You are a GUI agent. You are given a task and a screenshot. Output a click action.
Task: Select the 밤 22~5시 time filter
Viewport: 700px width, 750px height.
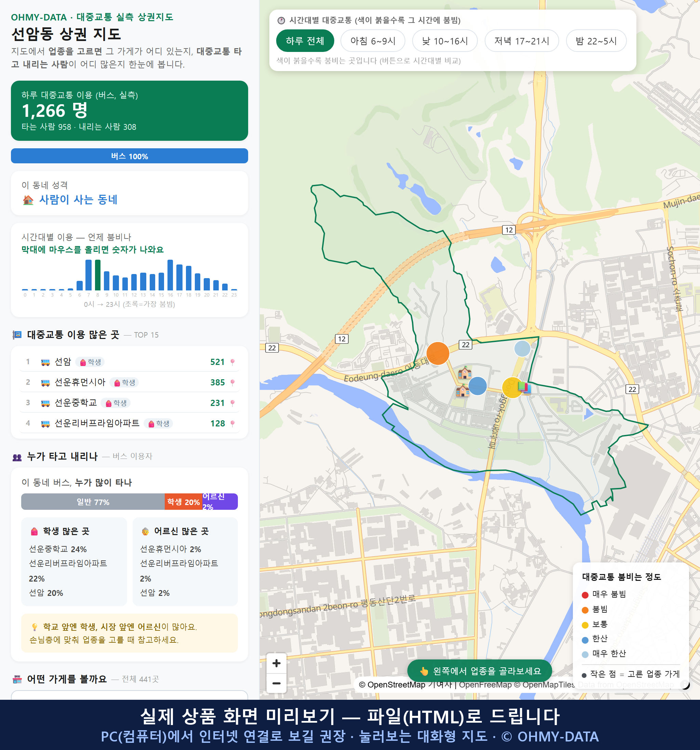(596, 41)
